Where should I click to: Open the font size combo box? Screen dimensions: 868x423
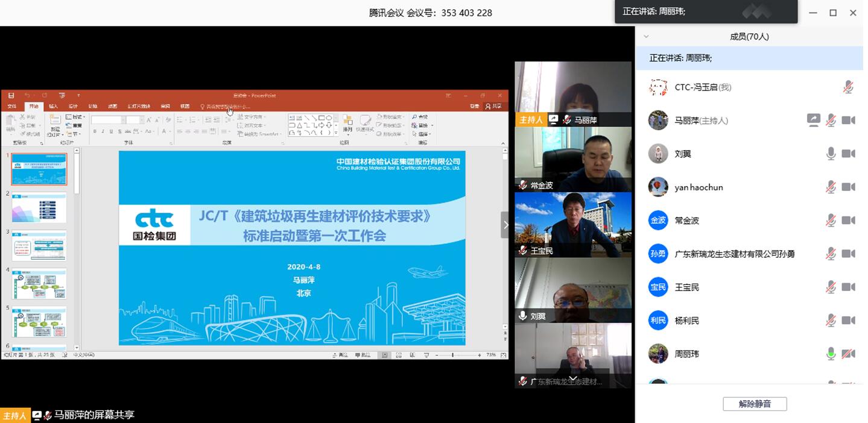(x=135, y=120)
